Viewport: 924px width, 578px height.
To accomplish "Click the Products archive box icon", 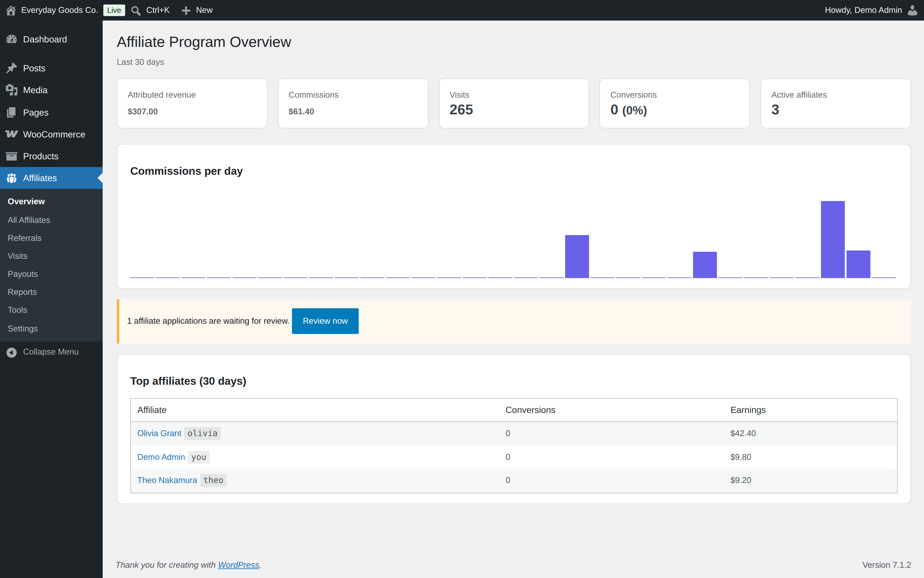I will 12,156.
